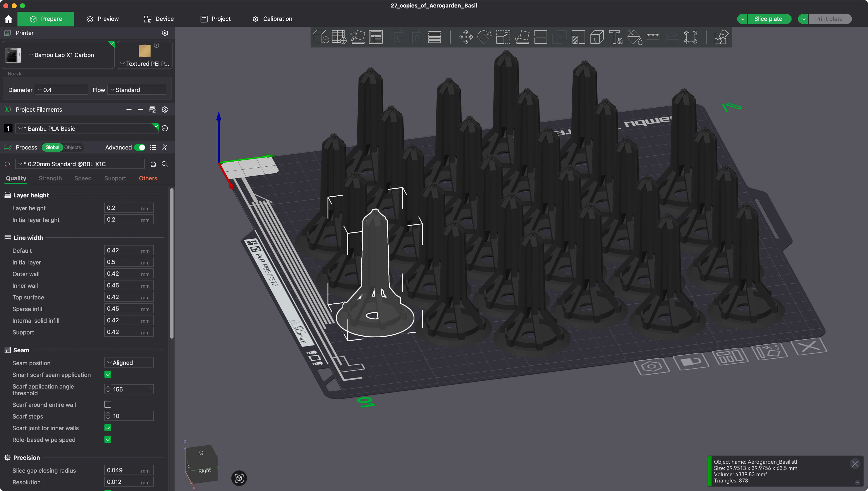The image size is (868, 491).
Task: Open AMS filament sync icon
Action: pos(153,110)
